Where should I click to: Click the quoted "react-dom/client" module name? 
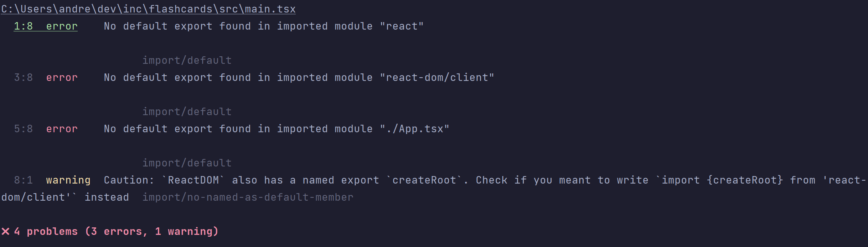tap(437, 77)
